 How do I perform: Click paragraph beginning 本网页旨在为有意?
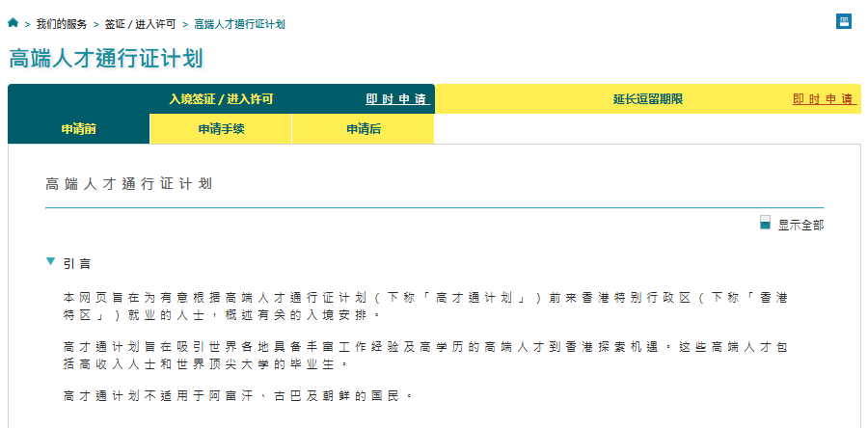coord(425,307)
